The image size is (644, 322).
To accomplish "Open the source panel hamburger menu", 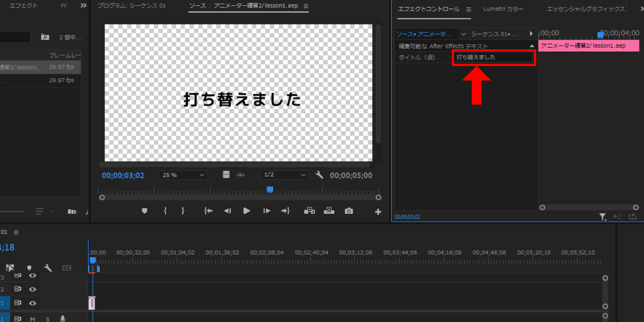I will 306,6.
